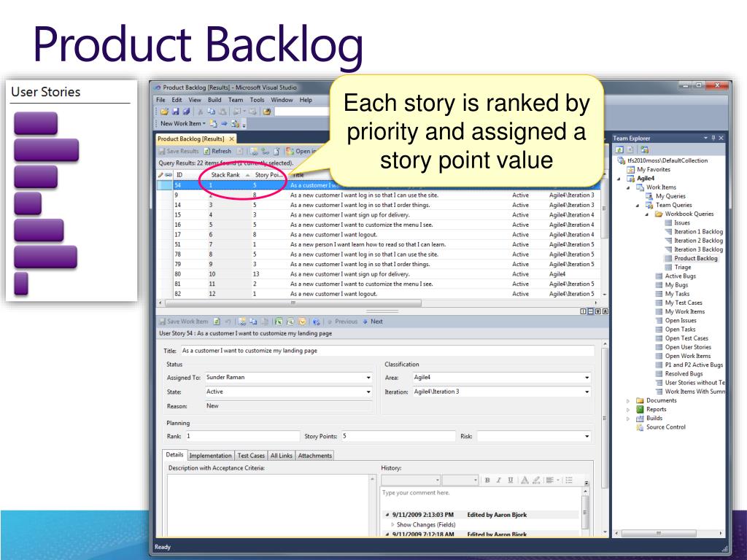Click in the Title field of the work item

point(387,351)
